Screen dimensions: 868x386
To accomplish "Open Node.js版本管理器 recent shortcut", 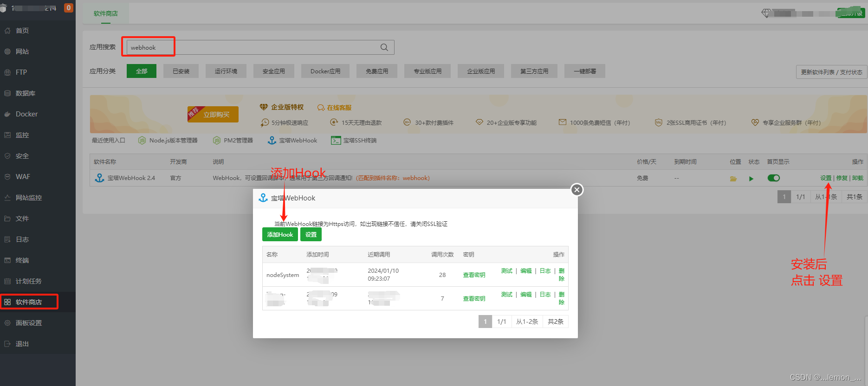I will click(168, 141).
